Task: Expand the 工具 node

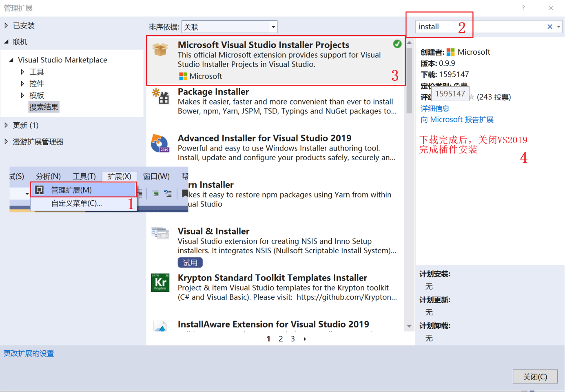Action: tap(22, 72)
